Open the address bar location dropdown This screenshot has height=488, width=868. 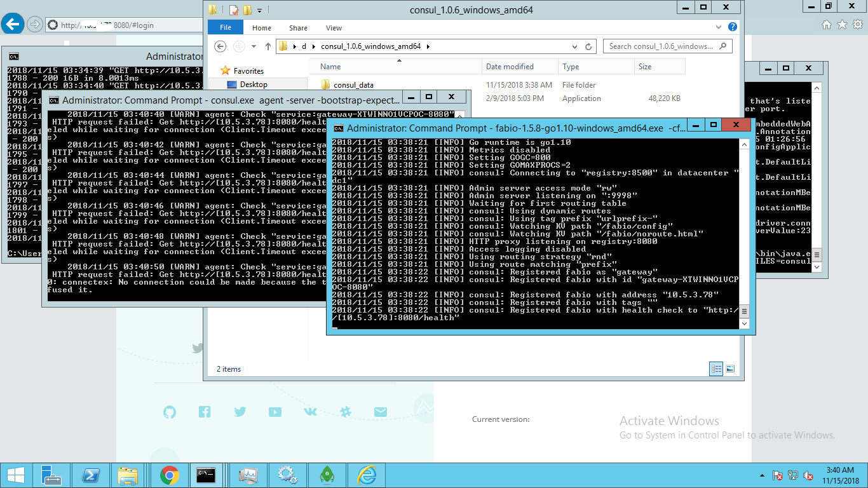coord(574,46)
